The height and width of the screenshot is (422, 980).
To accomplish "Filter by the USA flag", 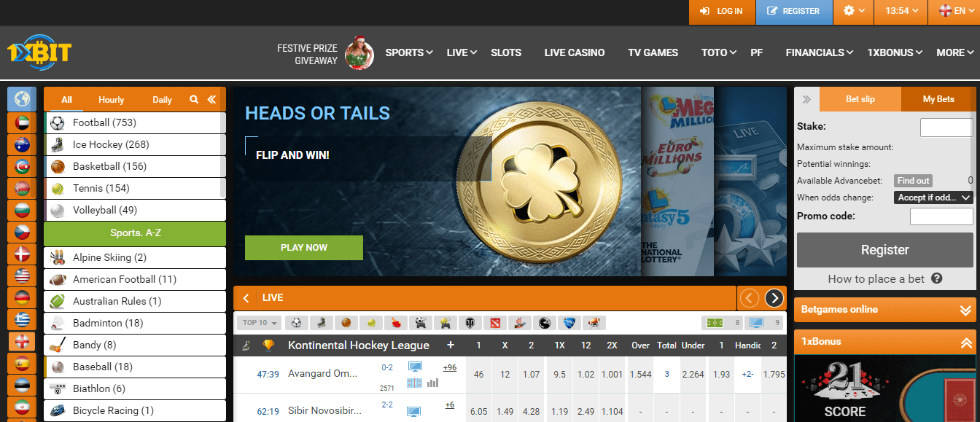I will tap(22, 276).
